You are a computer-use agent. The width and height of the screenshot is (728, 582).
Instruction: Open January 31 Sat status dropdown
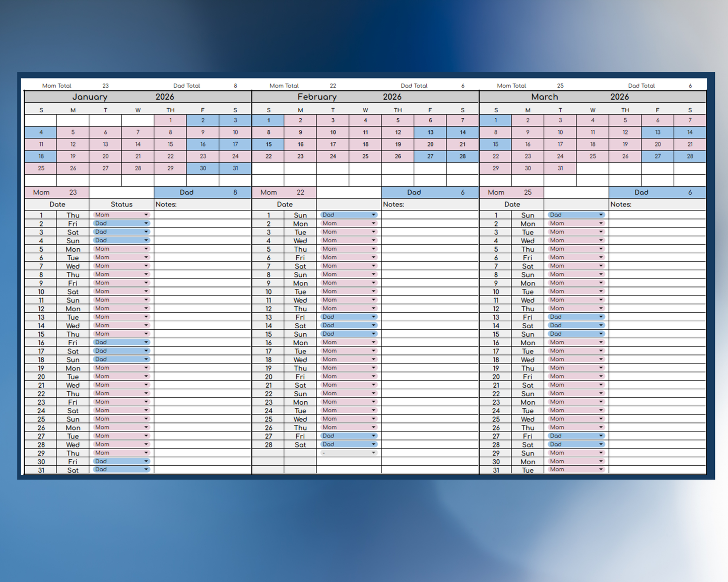pos(121,470)
